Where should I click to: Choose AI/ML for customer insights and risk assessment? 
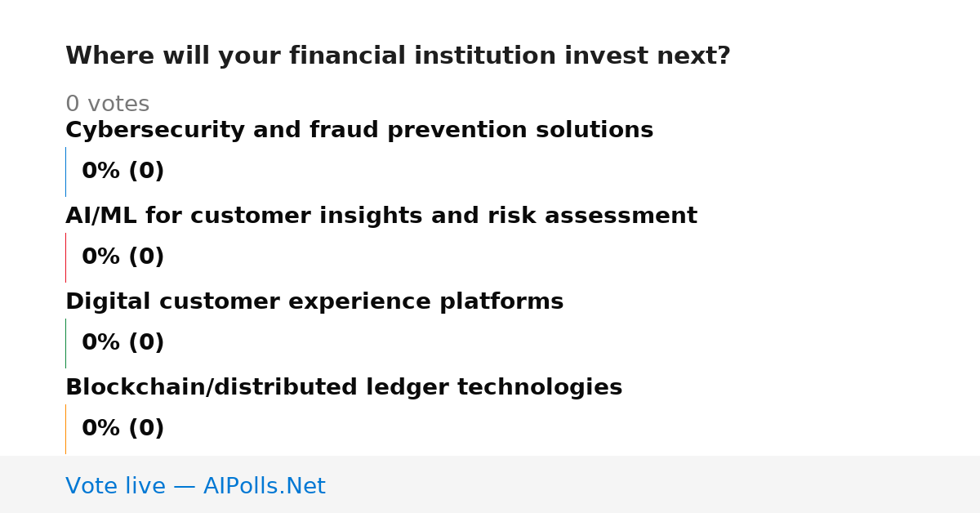[x=381, y=216]
